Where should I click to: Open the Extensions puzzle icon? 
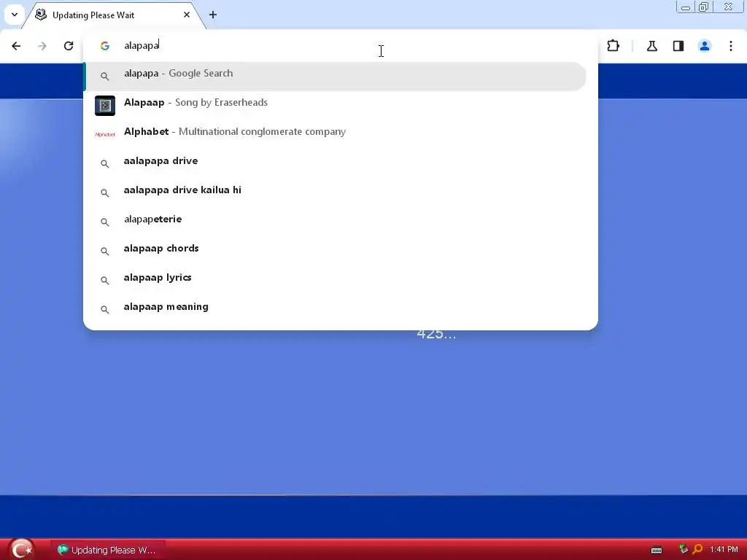pos(613,46)
